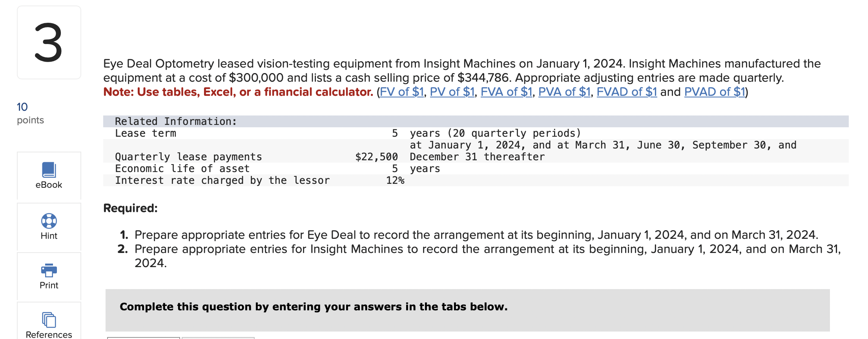This screenshot has width=868, height=339.
Task: Click the Required heading
Action: pyautogui.click(x=130, y=208)
